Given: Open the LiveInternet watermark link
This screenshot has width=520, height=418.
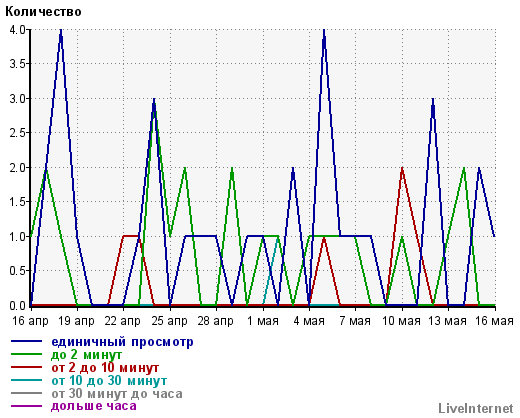Looking at the screenshot, I should pos(476,408).
